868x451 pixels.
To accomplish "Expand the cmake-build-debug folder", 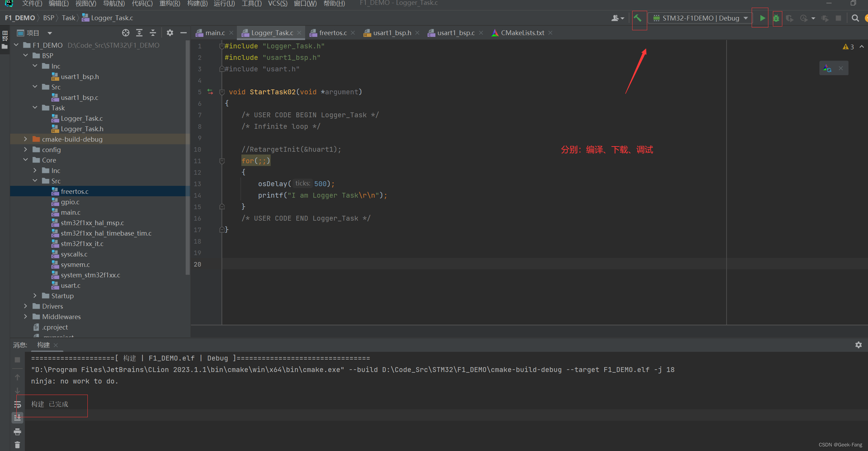I will 25,139.
